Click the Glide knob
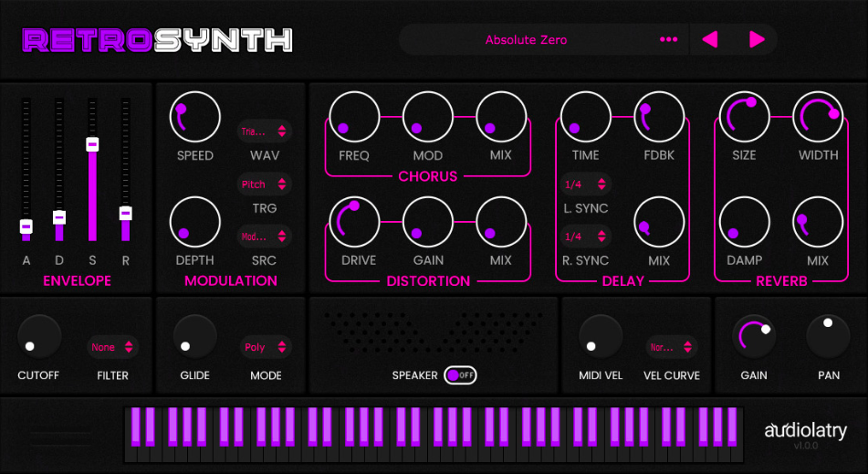 (194, 337)
